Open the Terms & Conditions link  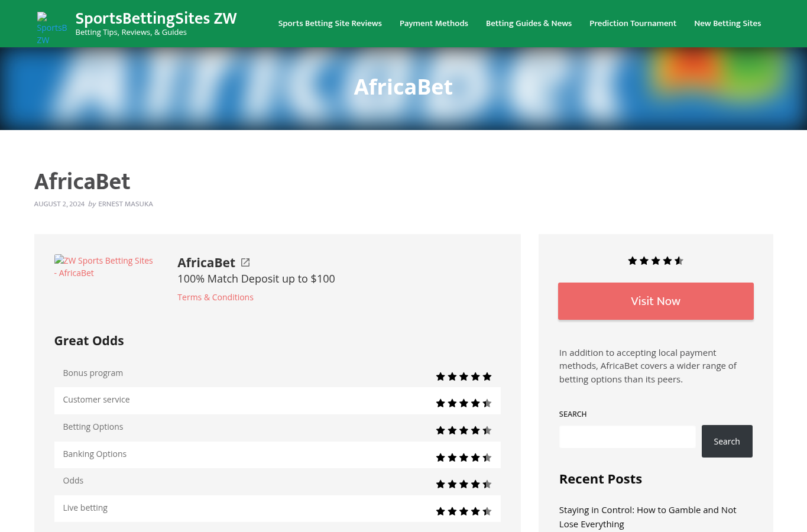[x=215, y=297]
